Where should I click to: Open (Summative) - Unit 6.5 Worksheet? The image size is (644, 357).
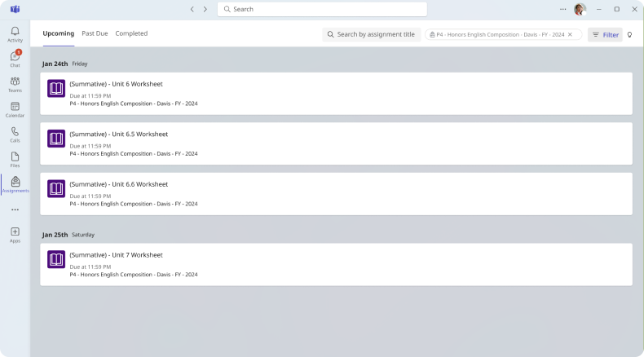[x=336, y=143]
